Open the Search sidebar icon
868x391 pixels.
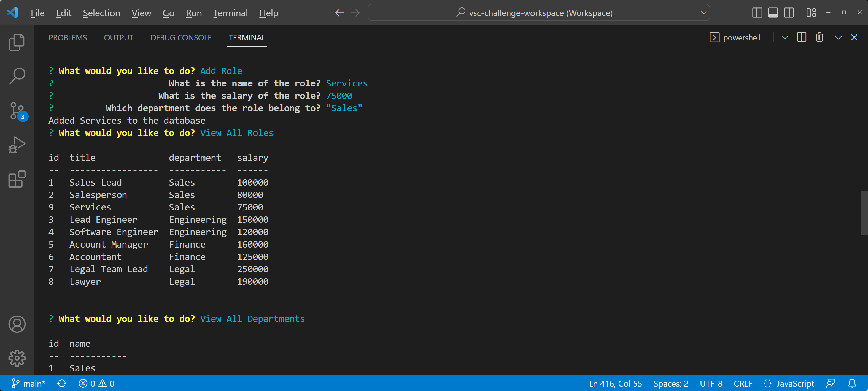pyautogui.click(x=17, y=76)
